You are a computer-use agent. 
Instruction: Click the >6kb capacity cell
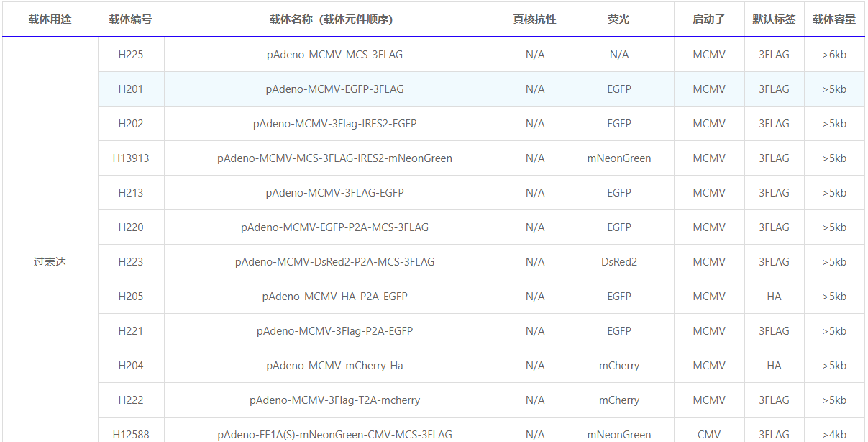834,55
